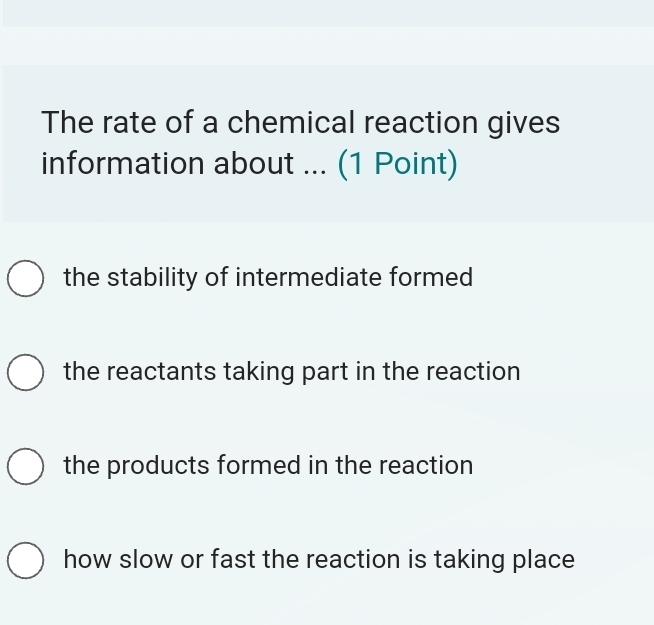Select radio button for reactants taking part
This screenshot has width=654, height=625.
[27, 373]
